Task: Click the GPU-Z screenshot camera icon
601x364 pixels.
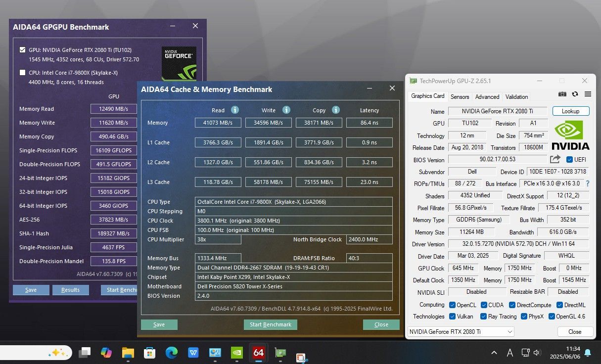Action: [x=562, y=94]
